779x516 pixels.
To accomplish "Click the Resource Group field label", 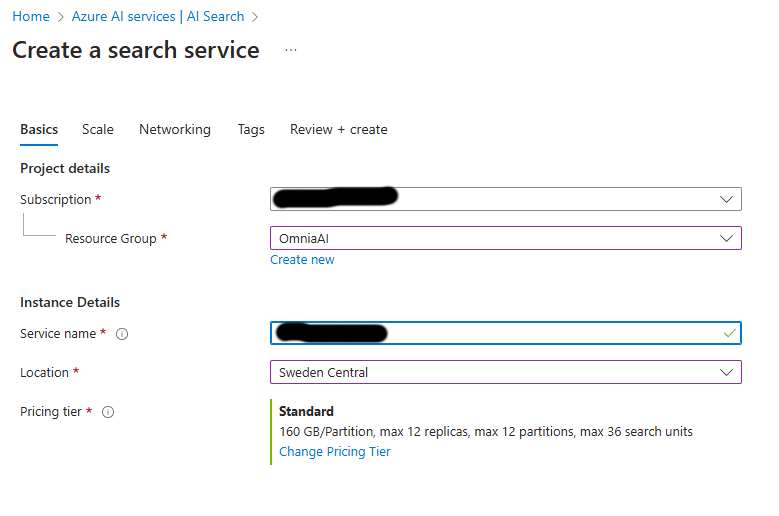I will click(x=111, y=239).
